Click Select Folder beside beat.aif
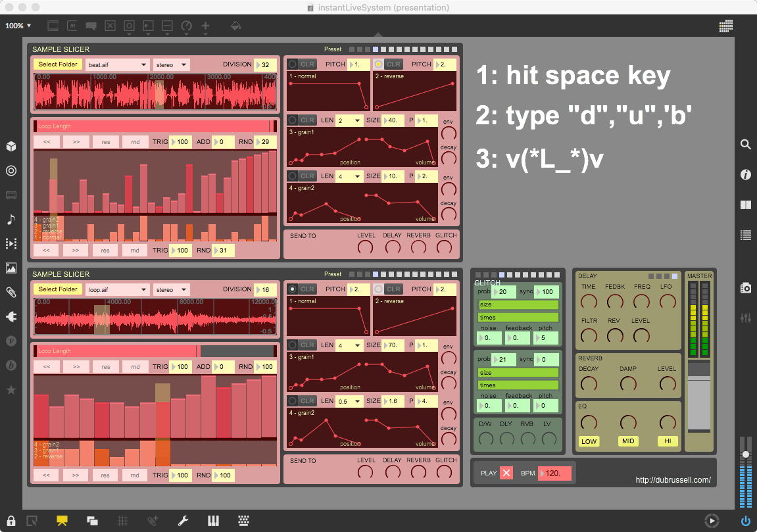The height and width of the screenshot is (532, 757). click(58, 64)
